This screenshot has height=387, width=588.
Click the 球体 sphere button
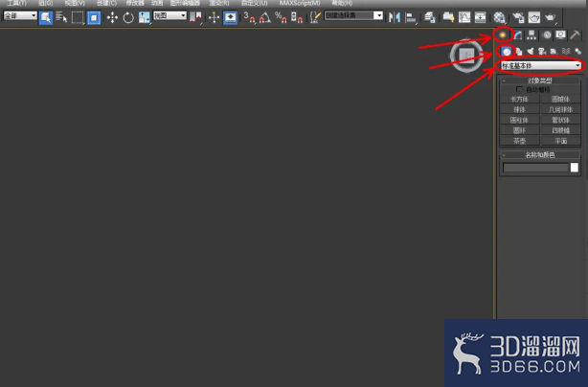click(x=519, y=109)
